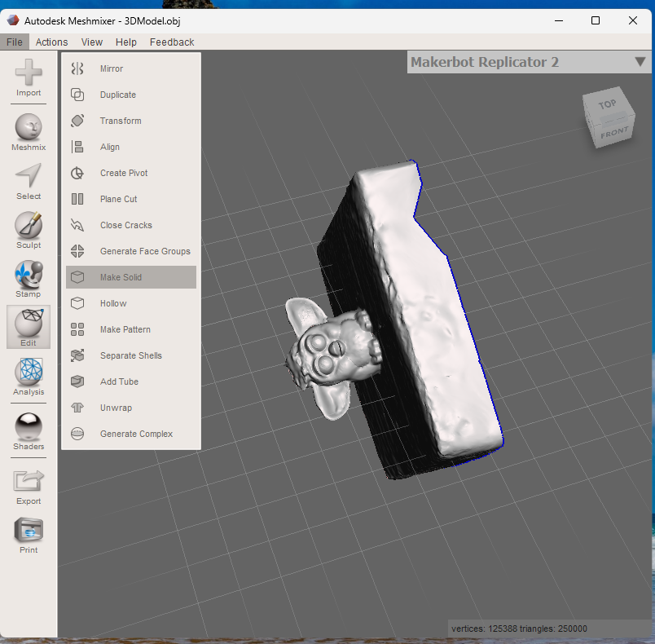
Task: Maximize the Meshmixer window
Action: click(x=596, y=20)
